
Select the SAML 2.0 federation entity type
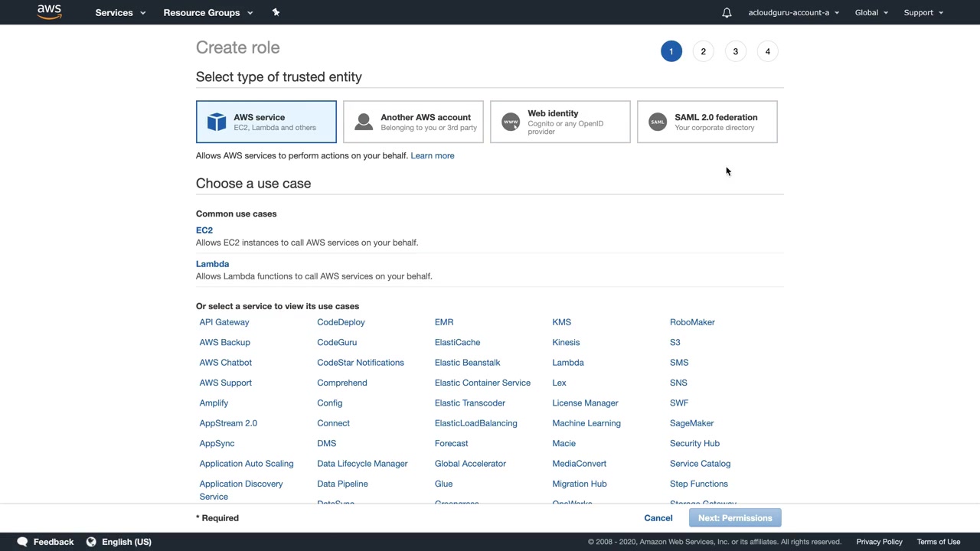coord(715,122)
